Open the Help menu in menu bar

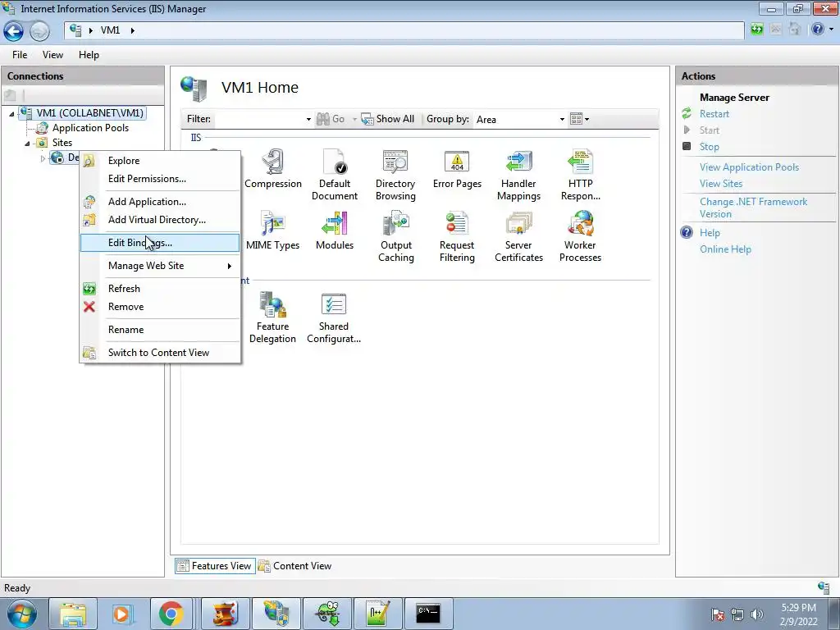click(89, 55)
